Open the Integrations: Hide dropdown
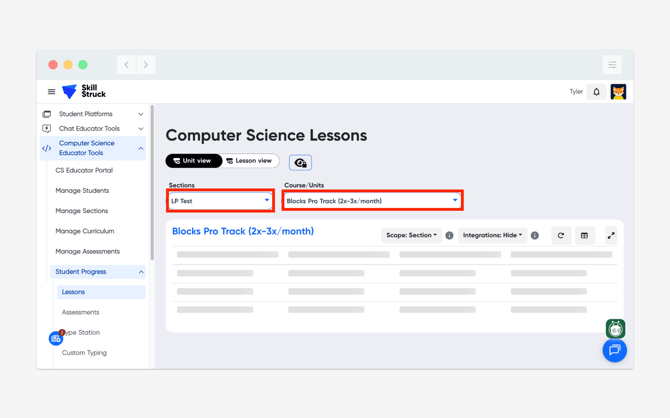The width and height of the screenshot is (670, 418). (x=493, y=236)
